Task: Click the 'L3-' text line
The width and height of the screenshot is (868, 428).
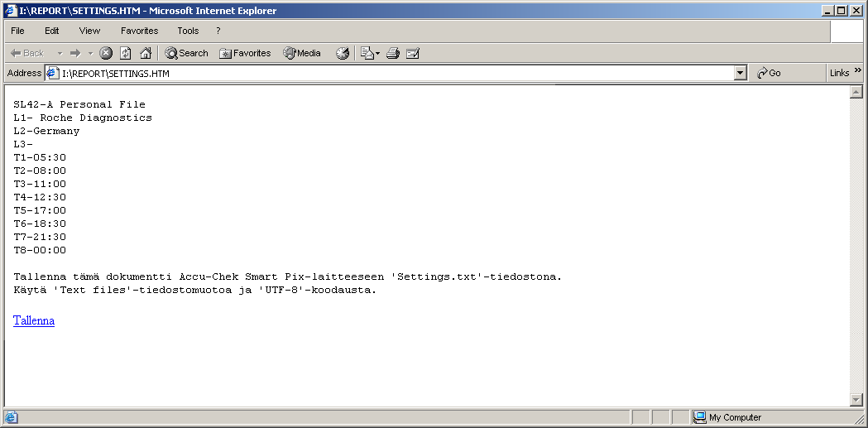Action: click(x=23, y=145)
